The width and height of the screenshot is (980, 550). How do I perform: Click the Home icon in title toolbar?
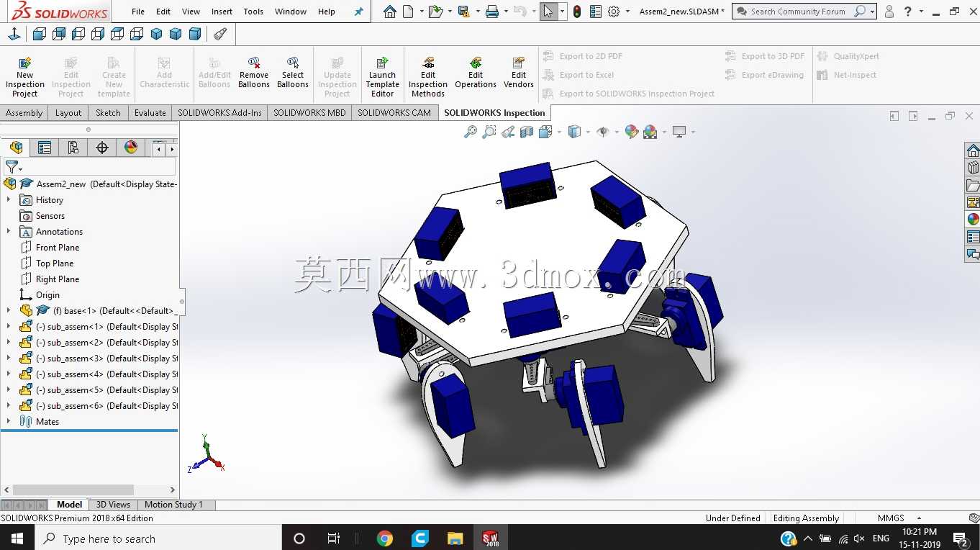389,12
